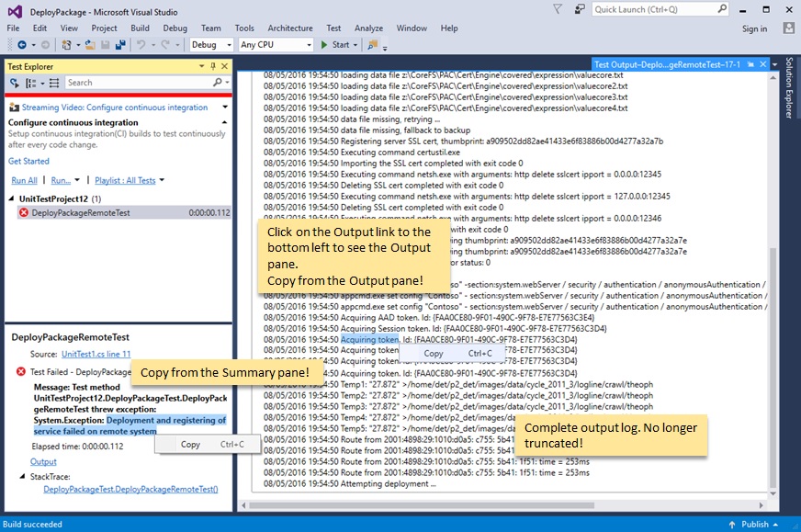The image size is (801, 532).
Task: Click the Visual Studio logo icon
Action: coord(15,11)
